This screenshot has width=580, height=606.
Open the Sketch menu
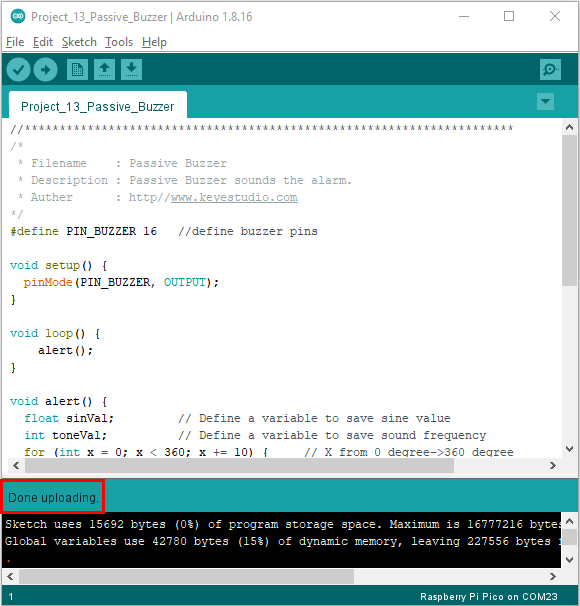(79, 42)
